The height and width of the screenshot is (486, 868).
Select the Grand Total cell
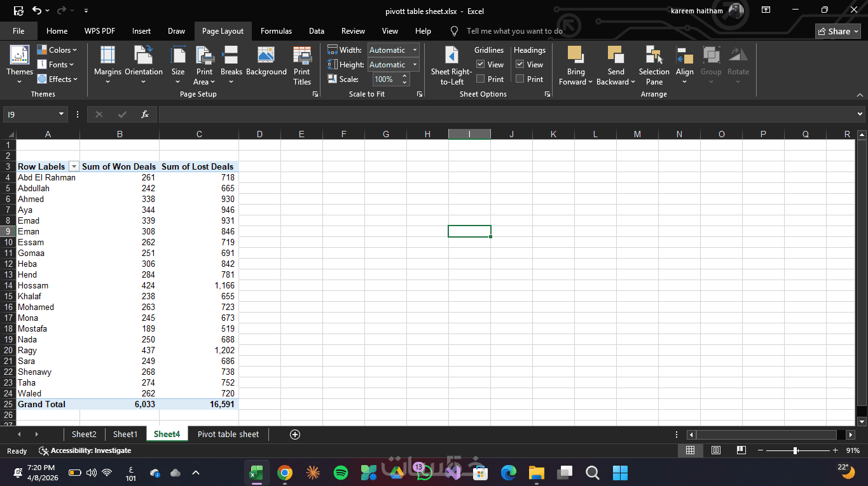tap(48, 404)
